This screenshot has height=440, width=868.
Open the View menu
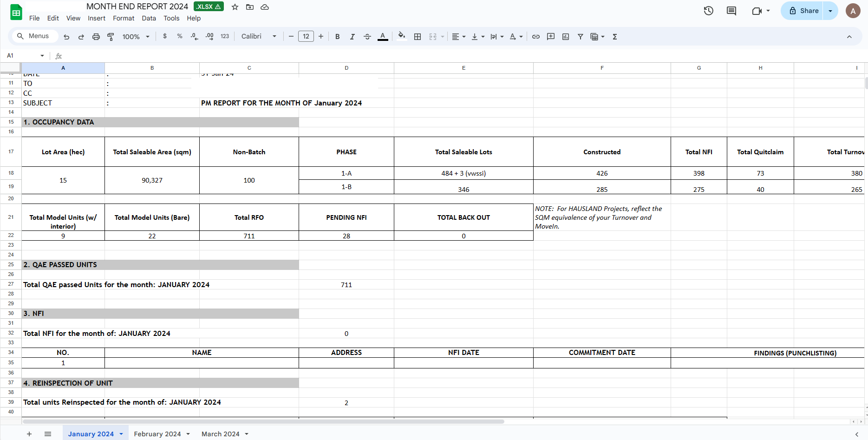click(x=73, y=18)
